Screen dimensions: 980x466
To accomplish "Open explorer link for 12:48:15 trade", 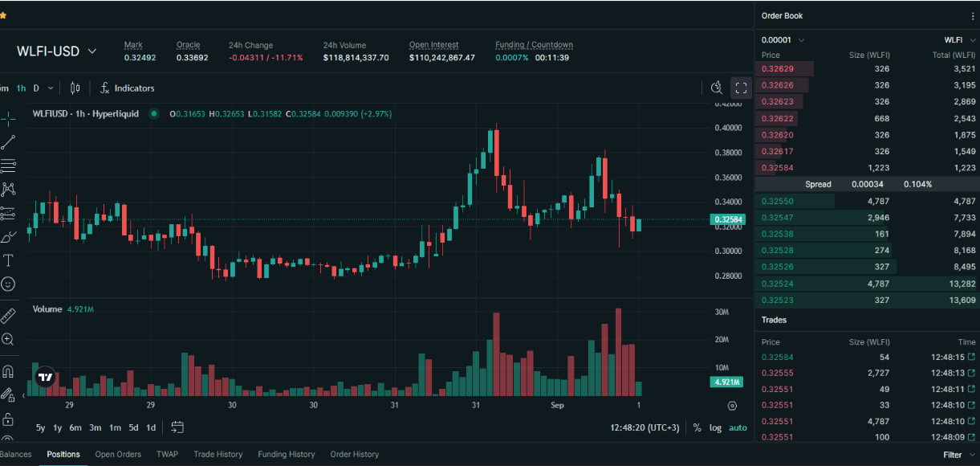I will (971, 357).
